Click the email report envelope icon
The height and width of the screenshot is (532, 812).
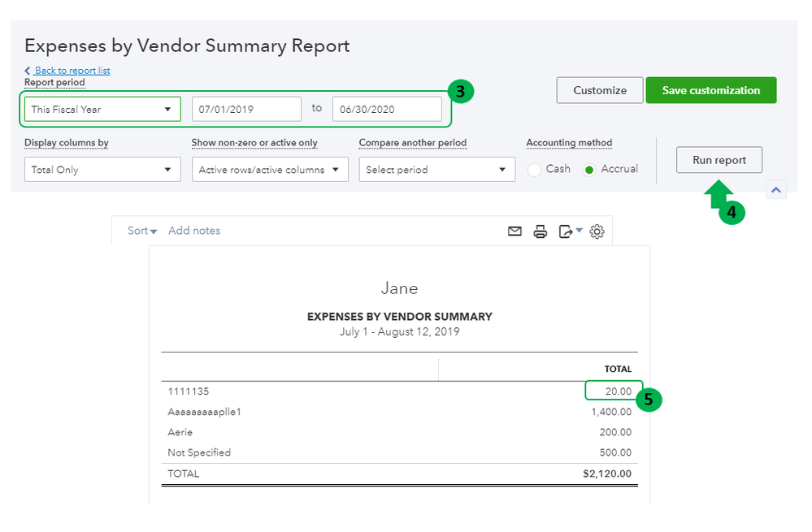pos(515,231)
